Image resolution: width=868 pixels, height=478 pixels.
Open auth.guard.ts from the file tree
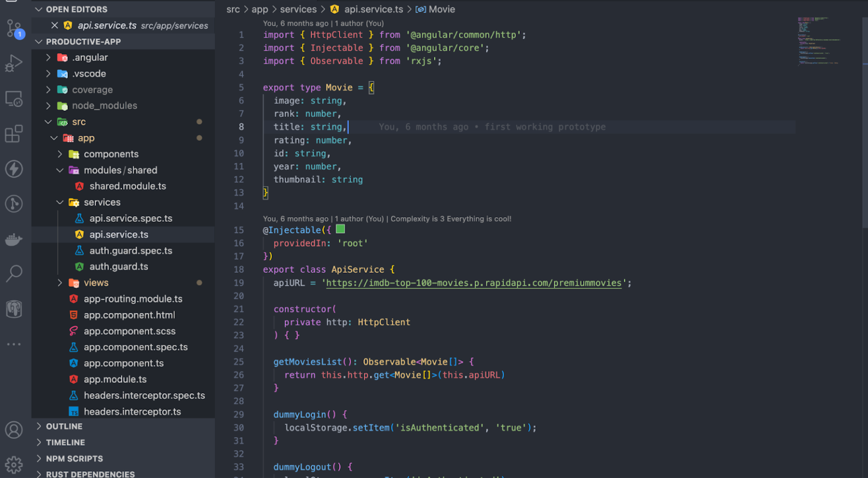pyautogui.click(x=119, y=266)
